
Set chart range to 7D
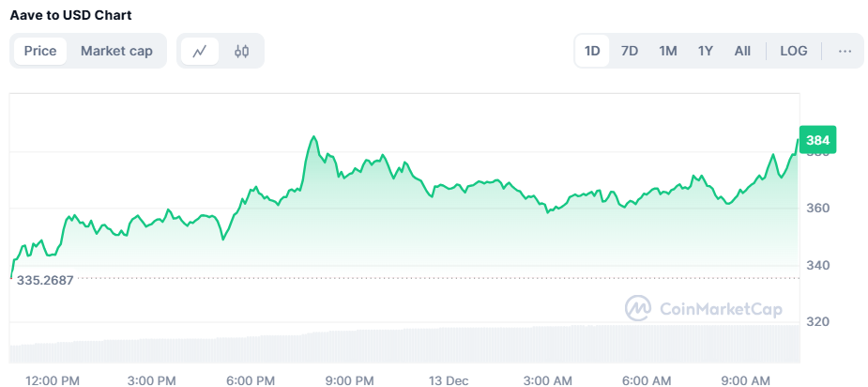630,51
